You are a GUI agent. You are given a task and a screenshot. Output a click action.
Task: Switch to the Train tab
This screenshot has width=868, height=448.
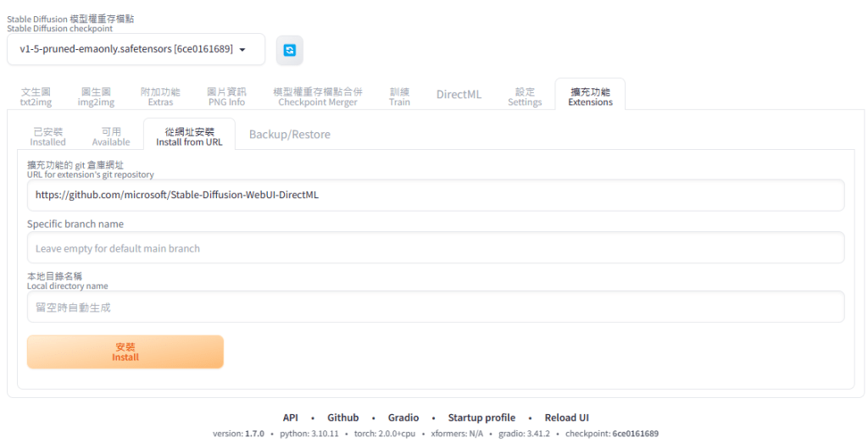(399, 97)
